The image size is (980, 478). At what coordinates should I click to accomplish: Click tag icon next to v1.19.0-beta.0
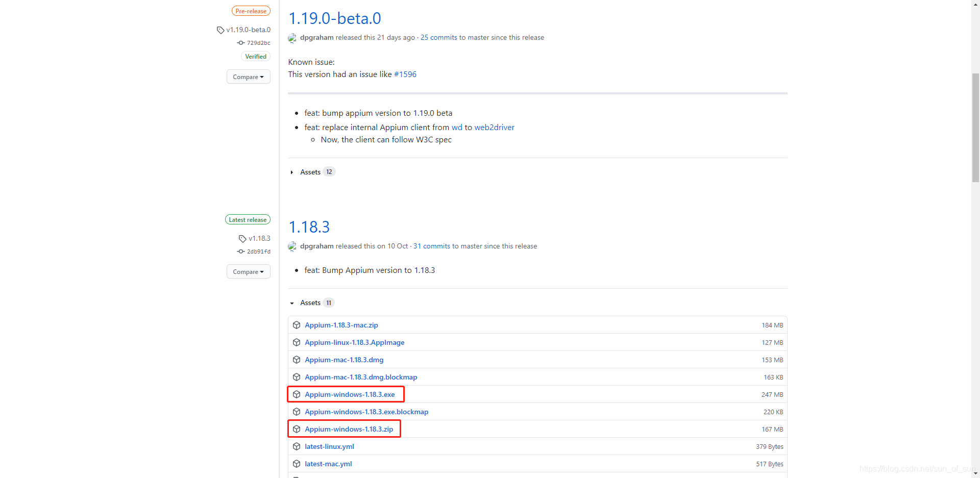click(220, 30)
